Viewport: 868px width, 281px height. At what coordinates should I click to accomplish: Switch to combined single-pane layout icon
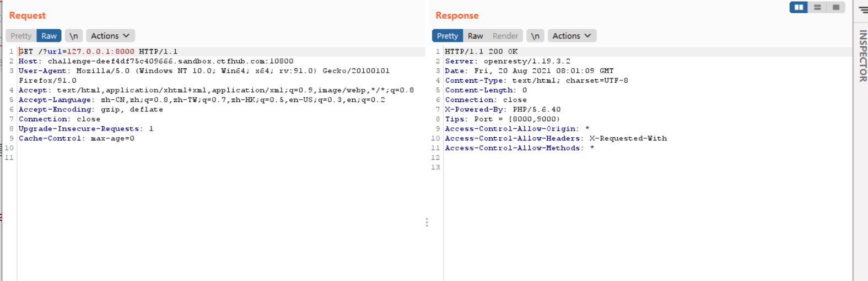pos(836,7)
